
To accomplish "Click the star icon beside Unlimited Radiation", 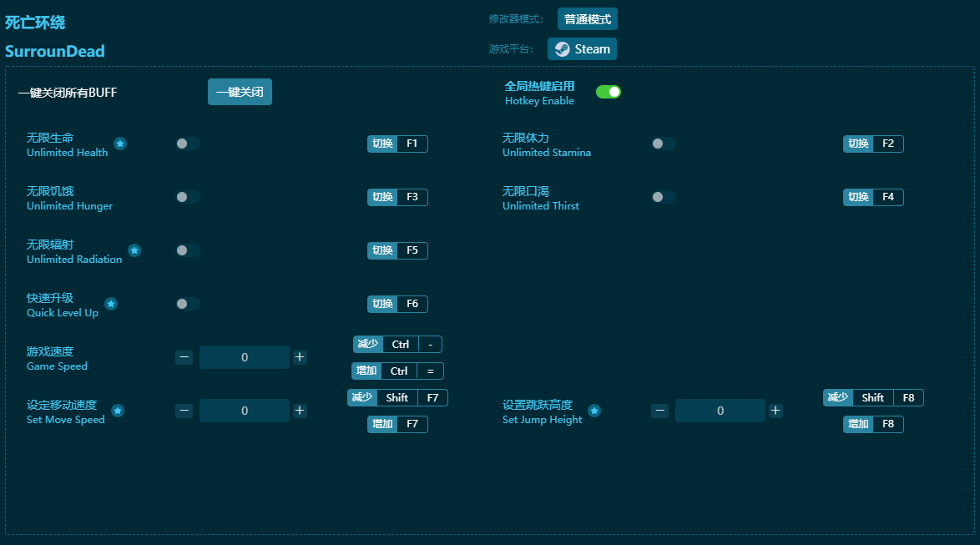I will click(x=134, y=250).
